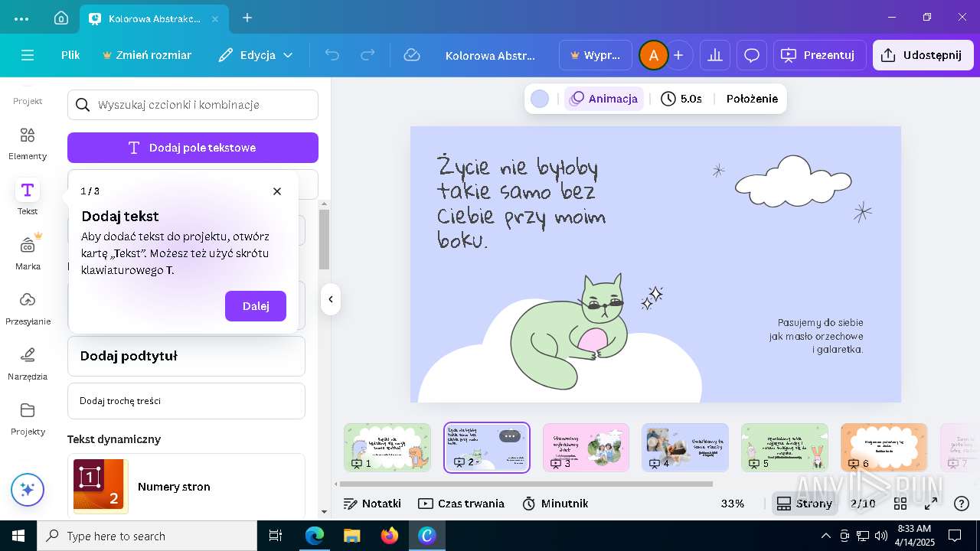Screen dimensions: 980x551
Task: Open Firefox from the taskbar
Action: tap(390, 536)
